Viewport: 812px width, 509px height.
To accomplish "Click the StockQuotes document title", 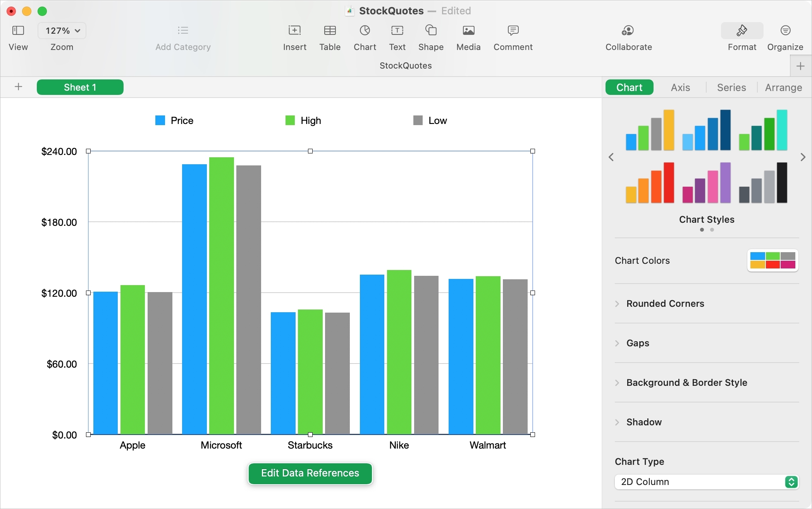I will pos(391,11).
